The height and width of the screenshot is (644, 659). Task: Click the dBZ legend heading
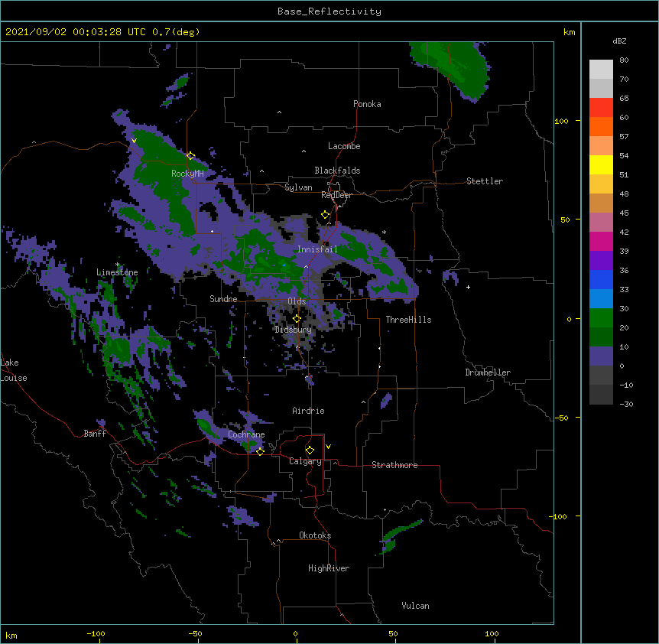pos(619,41)
